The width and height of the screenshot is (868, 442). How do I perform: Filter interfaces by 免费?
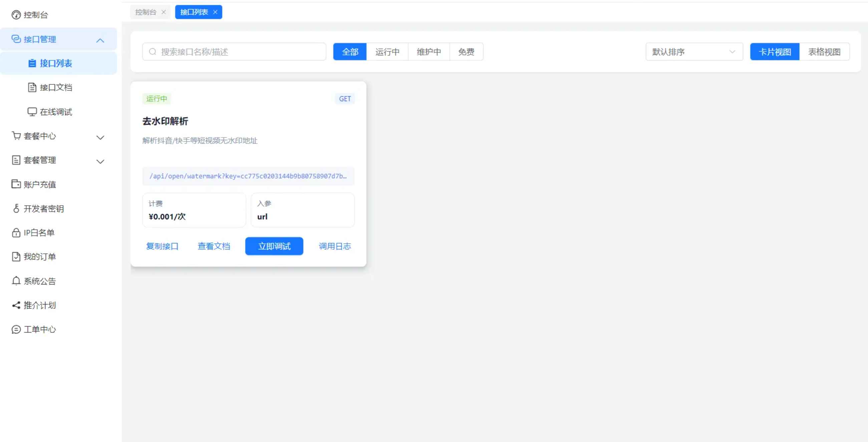coord(466,52)
